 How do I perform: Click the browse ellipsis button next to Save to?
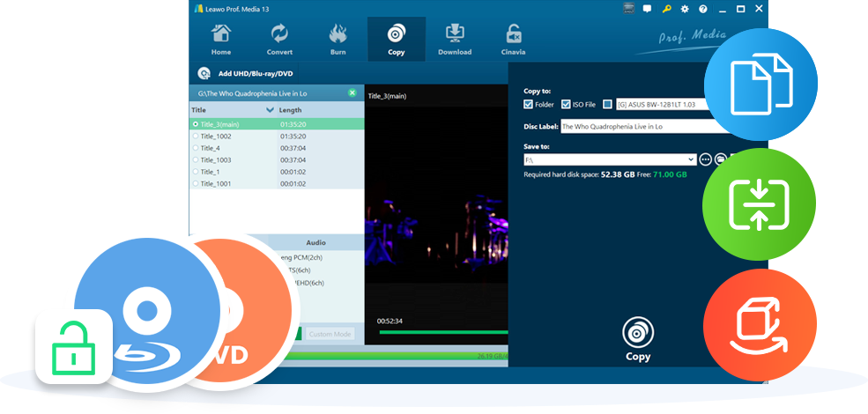point(705,159)
